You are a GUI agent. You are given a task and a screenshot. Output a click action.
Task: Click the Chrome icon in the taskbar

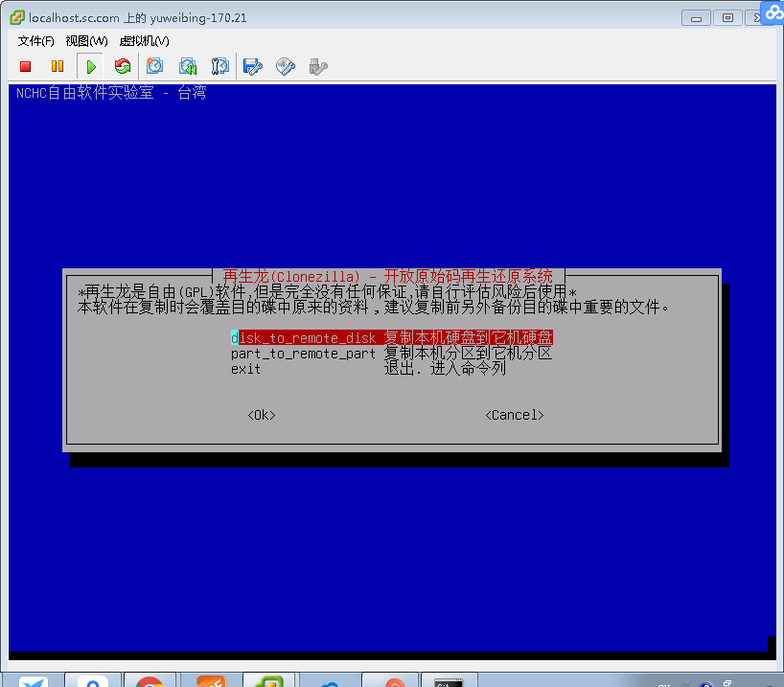(150, 681)
